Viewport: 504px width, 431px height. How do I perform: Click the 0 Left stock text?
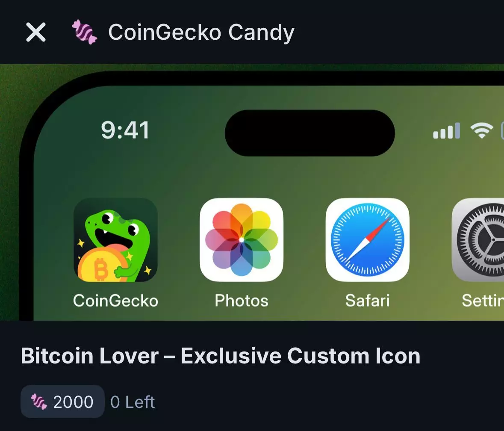[133, 402]
